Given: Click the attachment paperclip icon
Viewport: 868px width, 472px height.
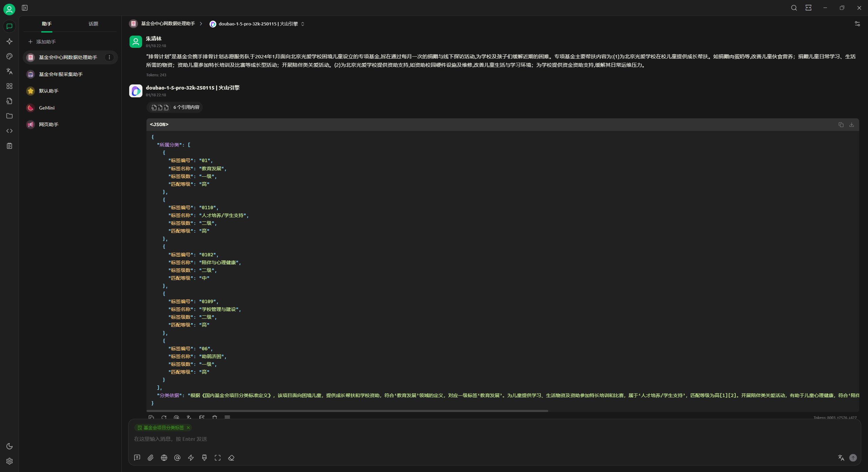Looking at the screenshot, I should coord(151,458).
